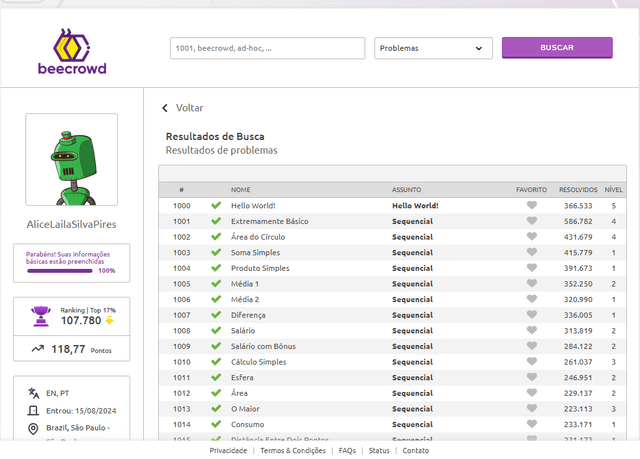This screenshot has height=459, width=640.
Task: Click heart icon for Cálculo Simples
Action: tap(531, 361)
